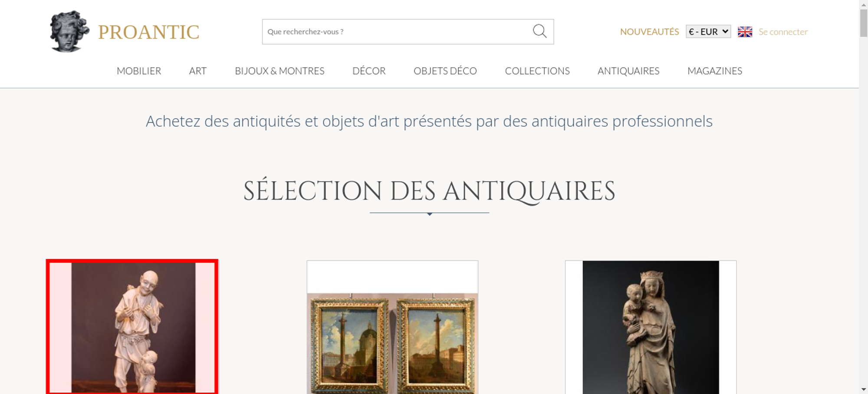This screenshot has width=868, height=394.
Task: Open the COLLECTIONS menu
Action: [x=537, y=71]
